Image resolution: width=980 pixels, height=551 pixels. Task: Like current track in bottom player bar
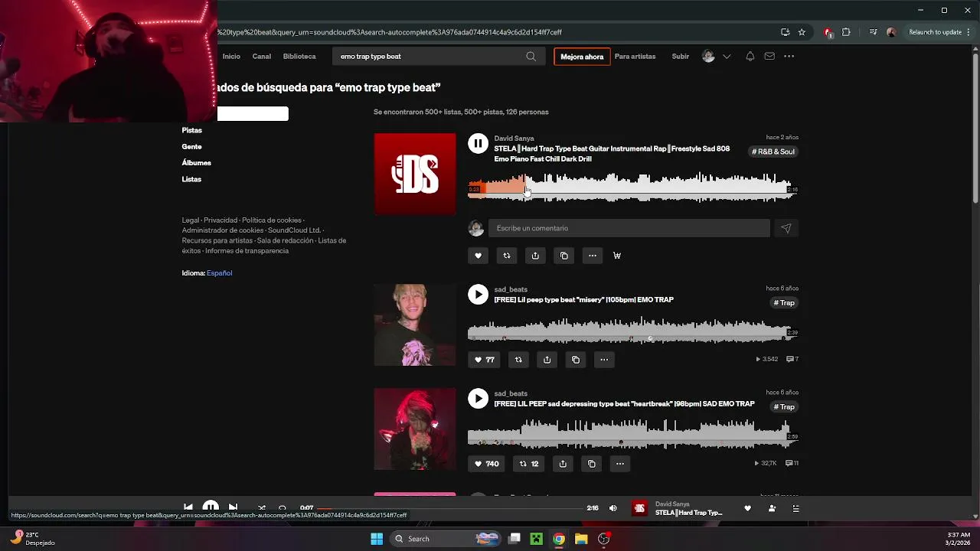pos(747,508)
